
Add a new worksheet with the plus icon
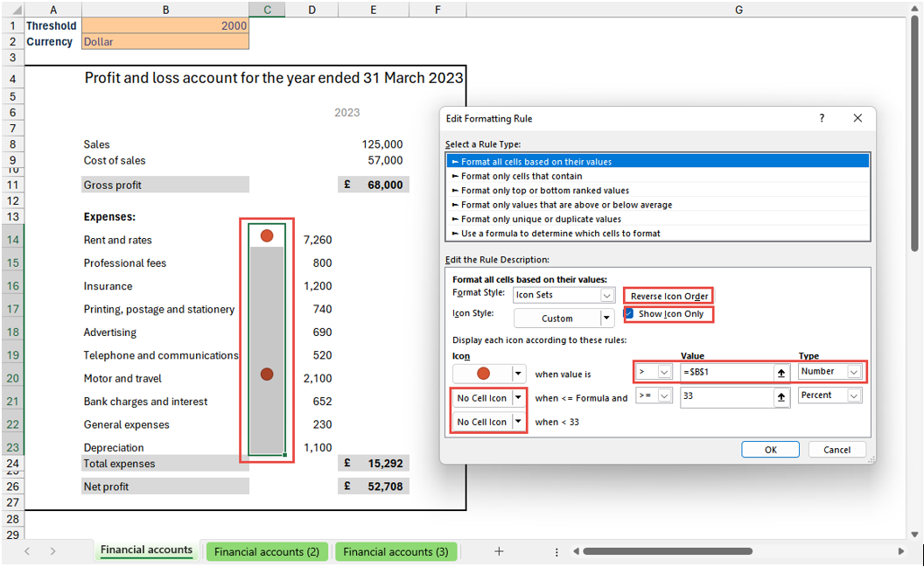click(x=499, y=551)
